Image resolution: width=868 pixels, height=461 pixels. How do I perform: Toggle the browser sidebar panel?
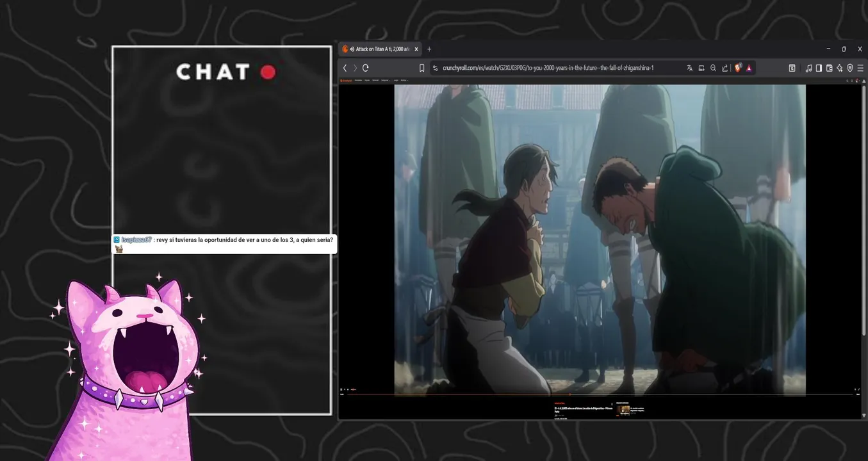(819, 68)
